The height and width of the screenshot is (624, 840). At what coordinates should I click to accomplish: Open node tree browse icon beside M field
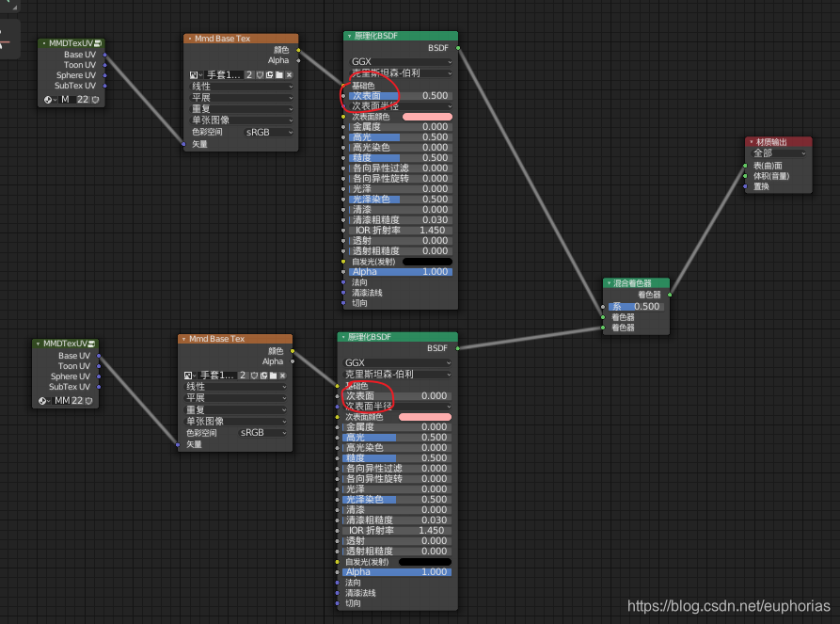point(50,100)
